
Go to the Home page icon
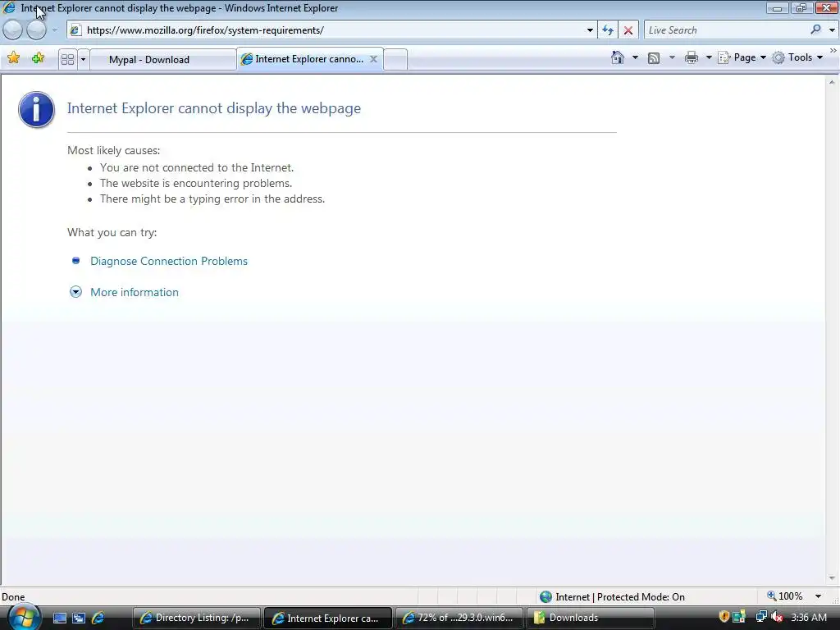[x=618, y=57]
